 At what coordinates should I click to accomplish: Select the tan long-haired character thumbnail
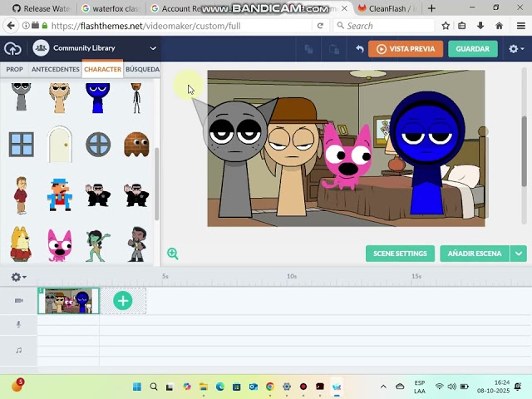[x=59, y=98]
